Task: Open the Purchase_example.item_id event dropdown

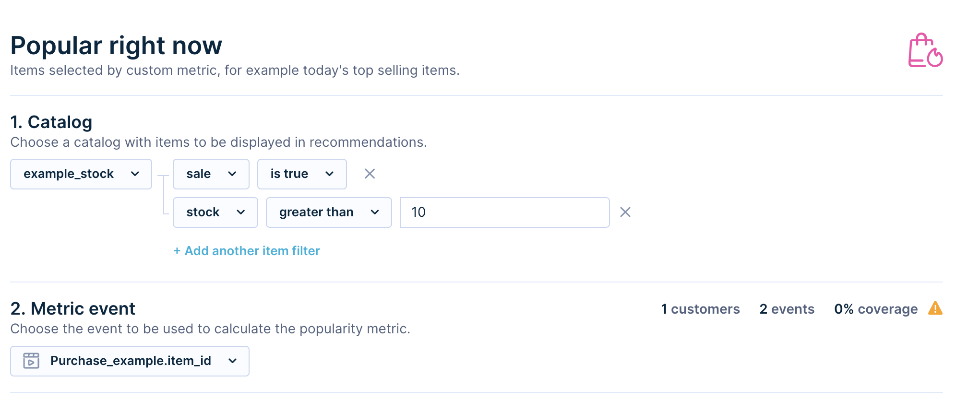Action: tap(130, 361)
